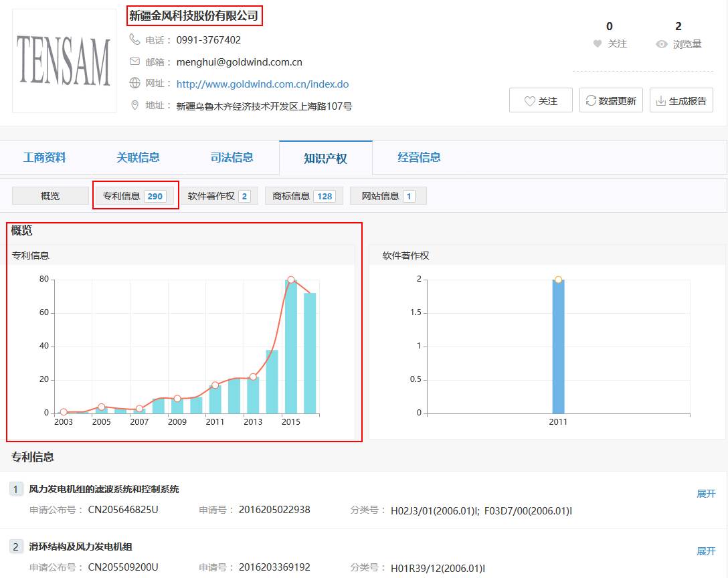Switch to the 司法信息 tab
Viewport: 728px width, 578px height.
[x=232, y=157]
